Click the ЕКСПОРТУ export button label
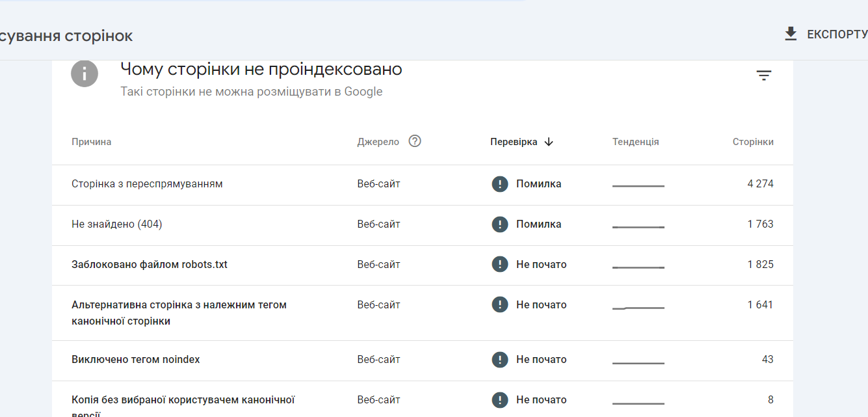868x417 pixels. 837,34
